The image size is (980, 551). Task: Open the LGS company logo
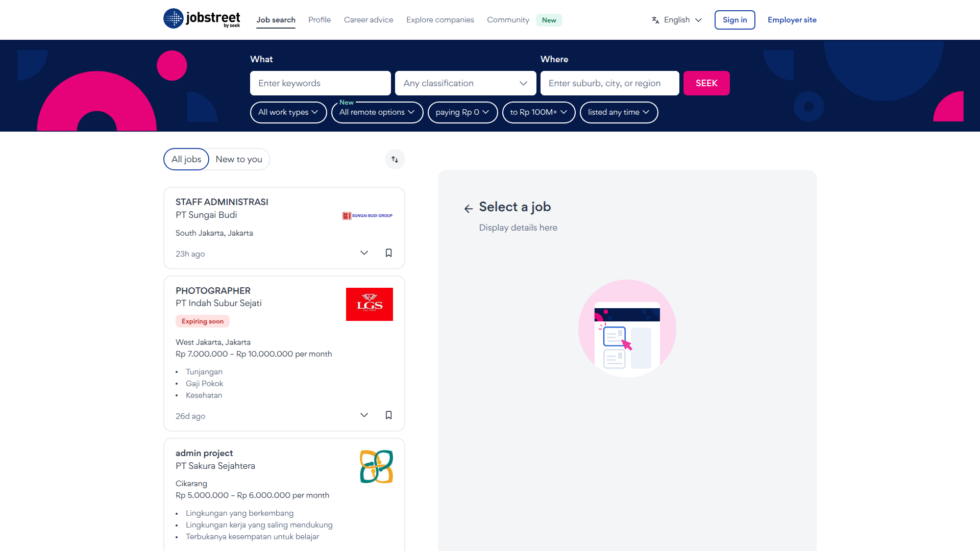tap(370, 304)
